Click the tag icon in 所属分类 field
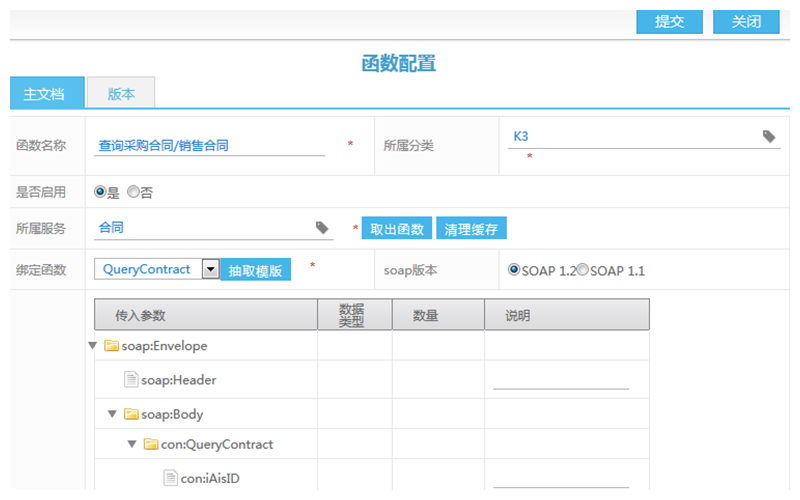800x500 pixels. [769, 136]
